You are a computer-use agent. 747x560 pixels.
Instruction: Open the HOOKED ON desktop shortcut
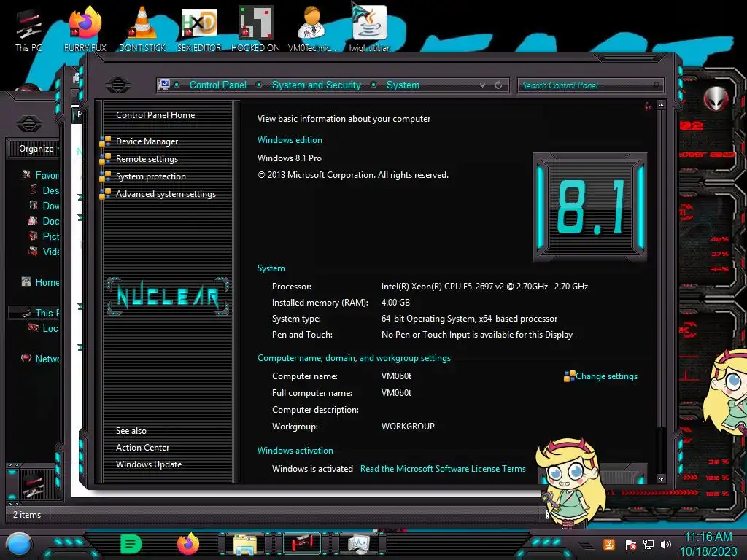(x=255, y=31)
